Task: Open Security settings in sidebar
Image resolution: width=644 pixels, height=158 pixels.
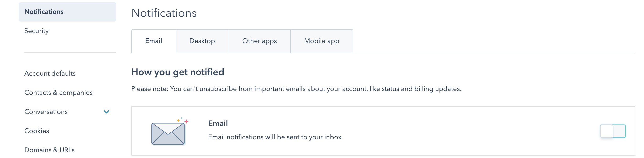Action: pos(37,31)
